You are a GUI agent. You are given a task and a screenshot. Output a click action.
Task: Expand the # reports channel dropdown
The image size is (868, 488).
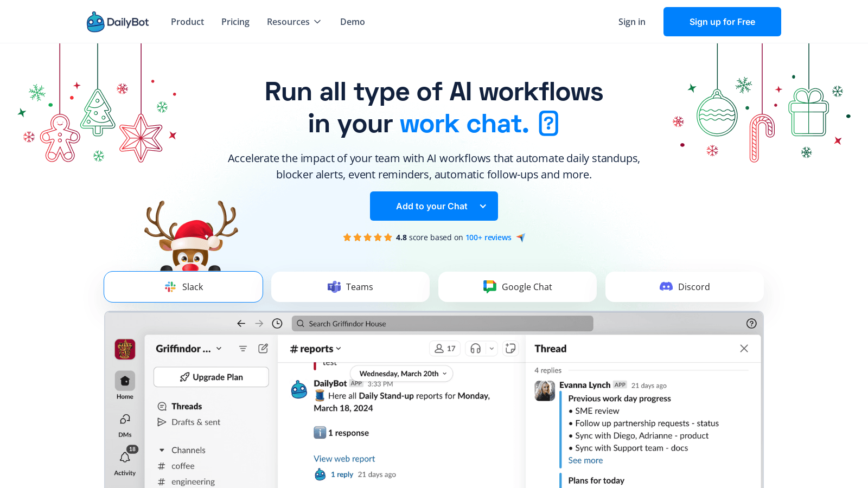click(316, 349)
